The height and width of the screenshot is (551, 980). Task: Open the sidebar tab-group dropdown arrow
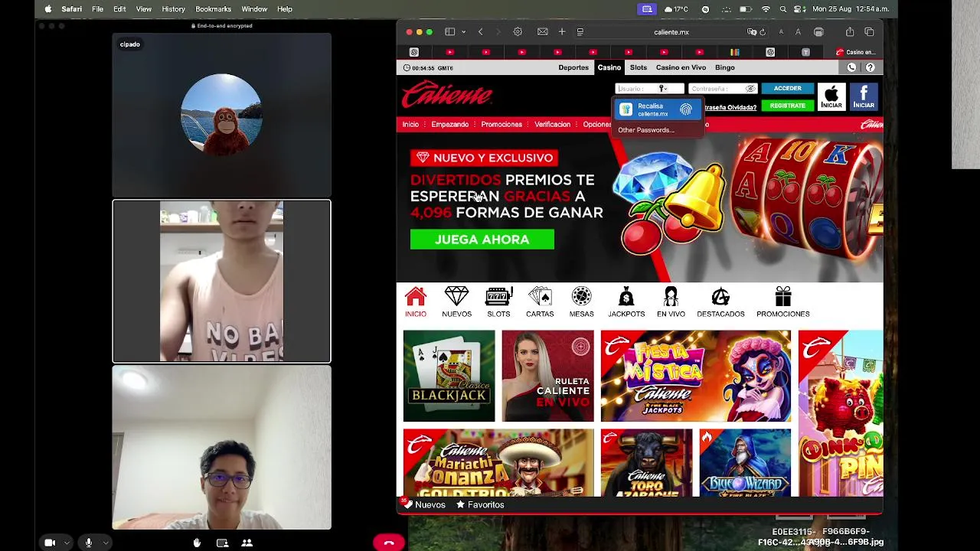[x=463, y=32]
